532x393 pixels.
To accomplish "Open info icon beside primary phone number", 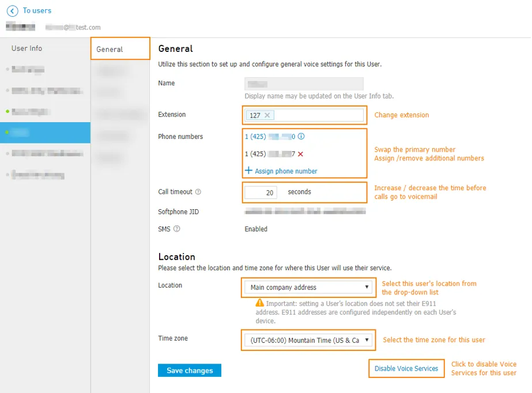I will (x=301, y=137).
